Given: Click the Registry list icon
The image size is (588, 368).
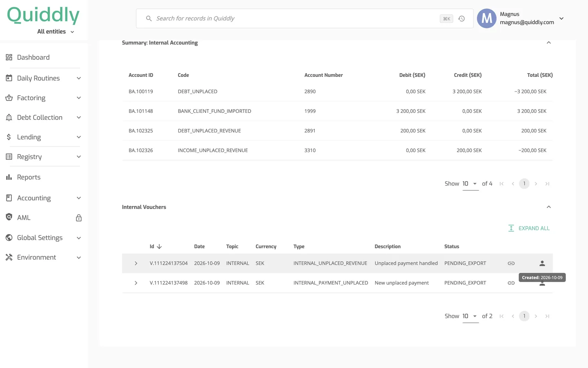Looking at the screenshot, I should click(9, 157).
